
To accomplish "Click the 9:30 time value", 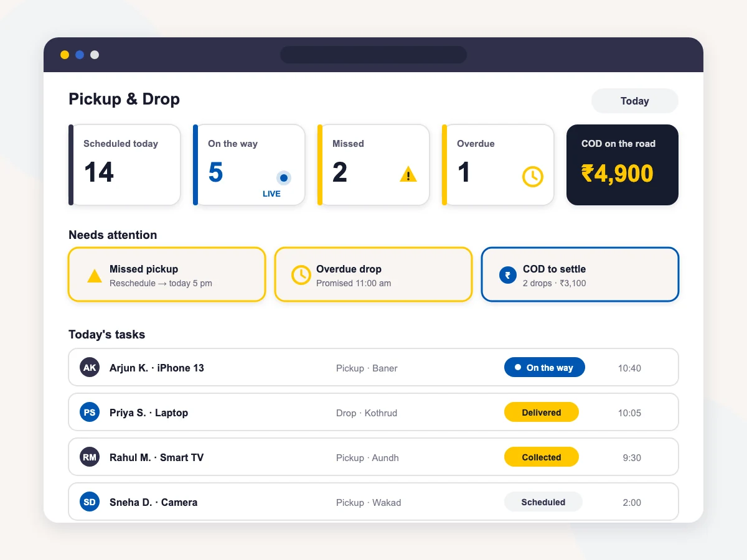I will pos(632,458).
